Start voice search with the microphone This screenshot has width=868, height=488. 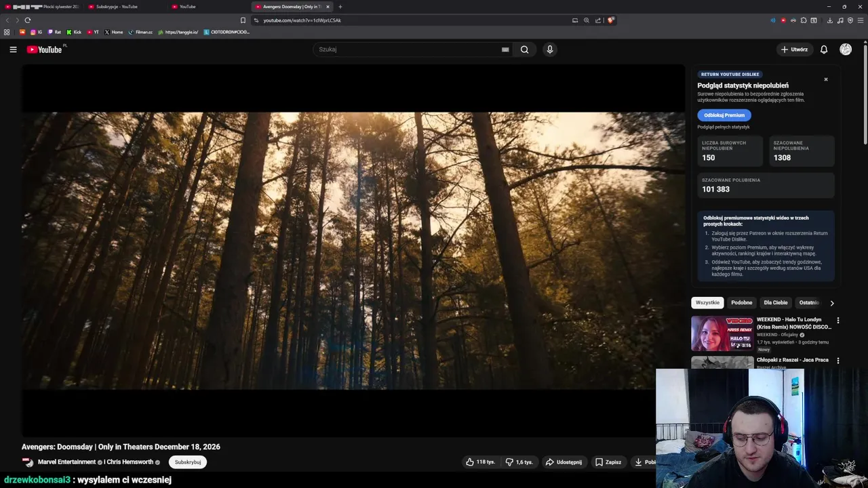coord(550,49)
